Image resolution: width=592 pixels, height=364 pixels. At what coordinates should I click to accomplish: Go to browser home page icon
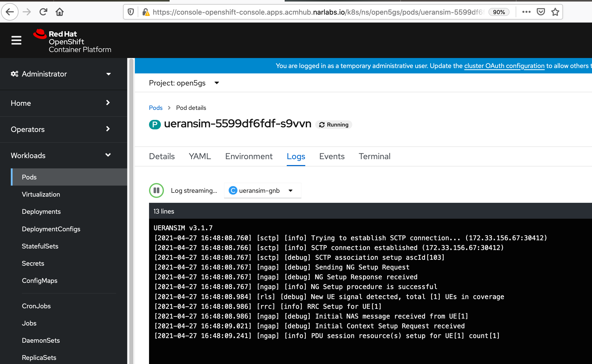pos(60,12)
